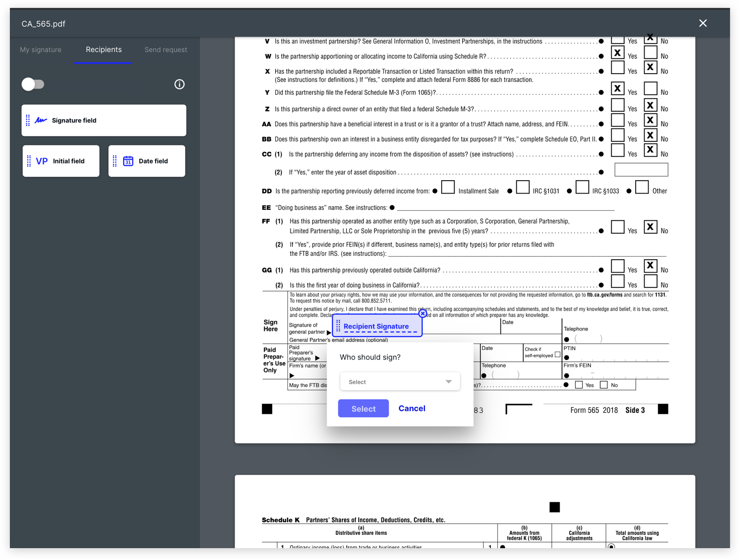740x560 pixels.
Task: Click the signature scribble icon in Signature field
Action: pyautogui.click(x=41, y=120)
